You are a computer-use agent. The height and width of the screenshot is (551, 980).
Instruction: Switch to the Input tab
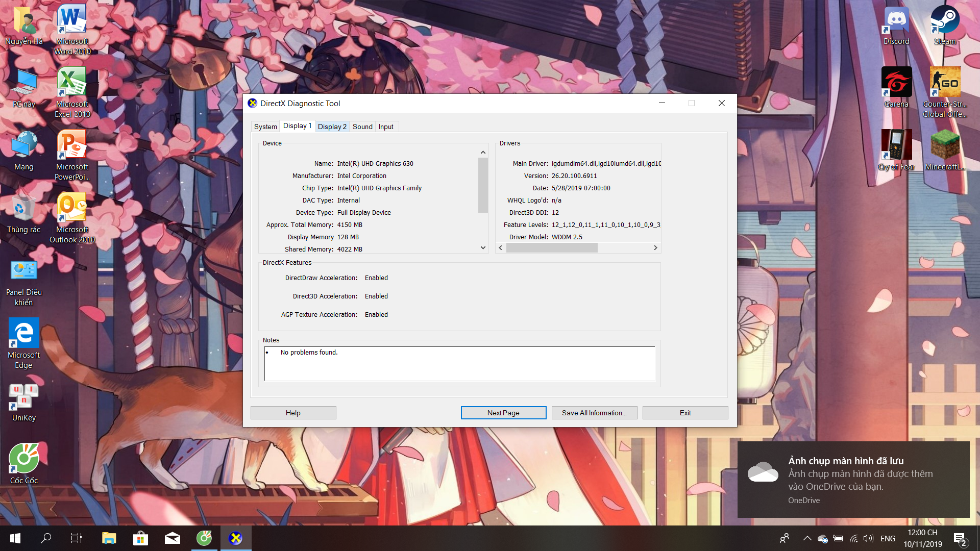tap(386, 127)
